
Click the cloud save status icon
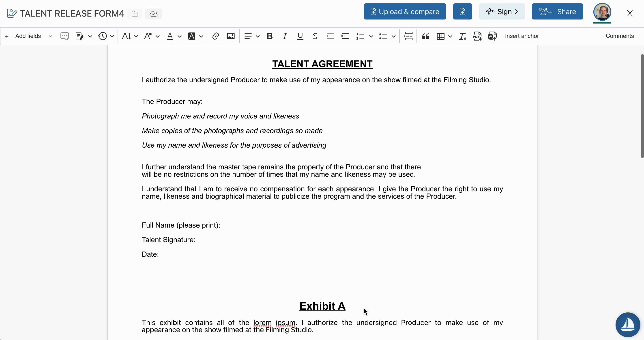pyautogui.click(x=154, y=14)
